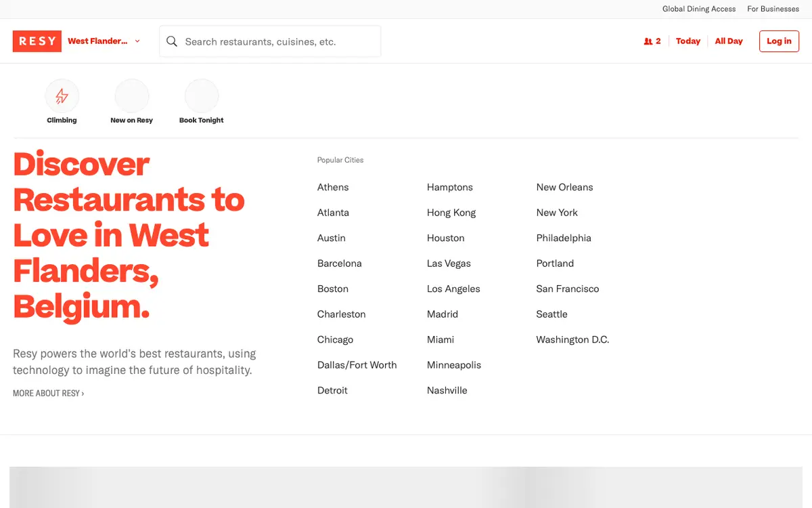The image size is (812, 508).
Task: Open guest count selector showing 2
Action: coord(652,41)
